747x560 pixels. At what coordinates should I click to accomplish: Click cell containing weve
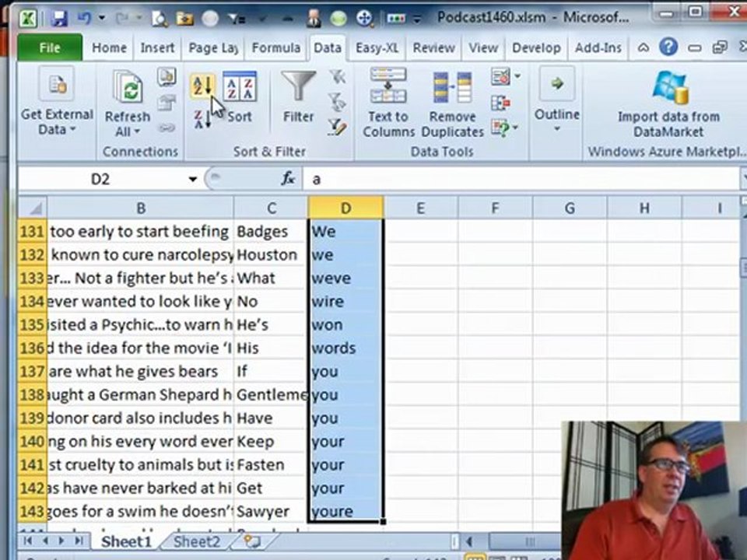(x=345, y=278)
